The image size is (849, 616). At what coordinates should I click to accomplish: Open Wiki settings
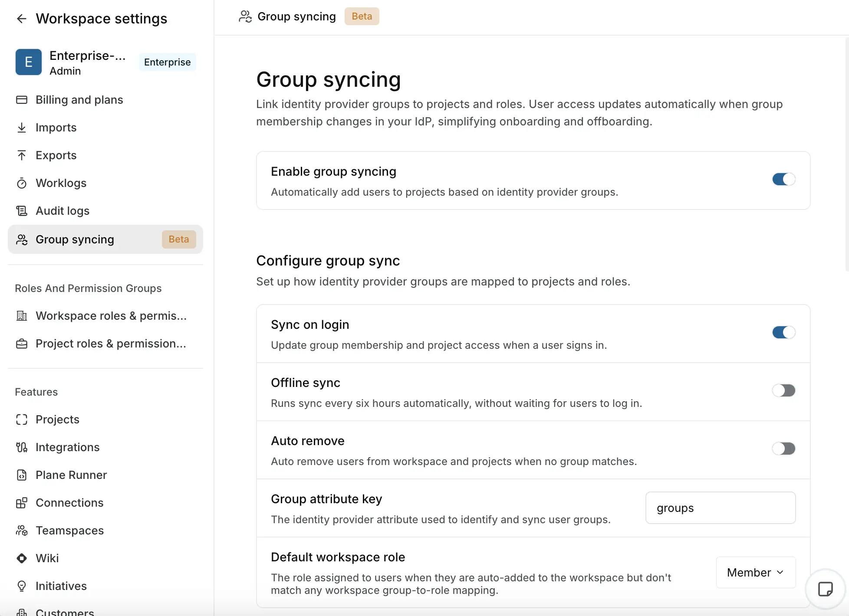tap(105, 558)
